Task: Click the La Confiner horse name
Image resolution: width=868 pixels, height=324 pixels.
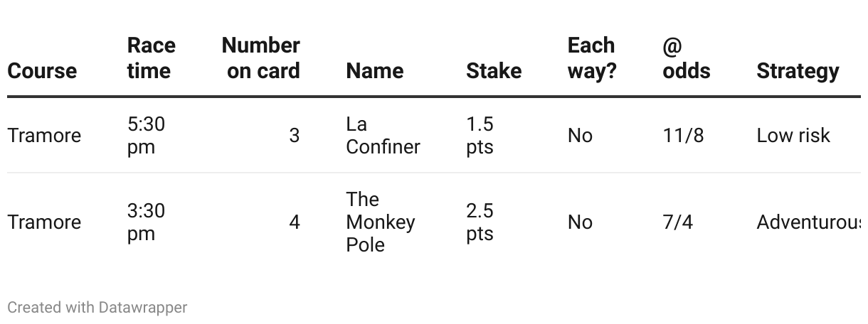Action: click(383, 135)
